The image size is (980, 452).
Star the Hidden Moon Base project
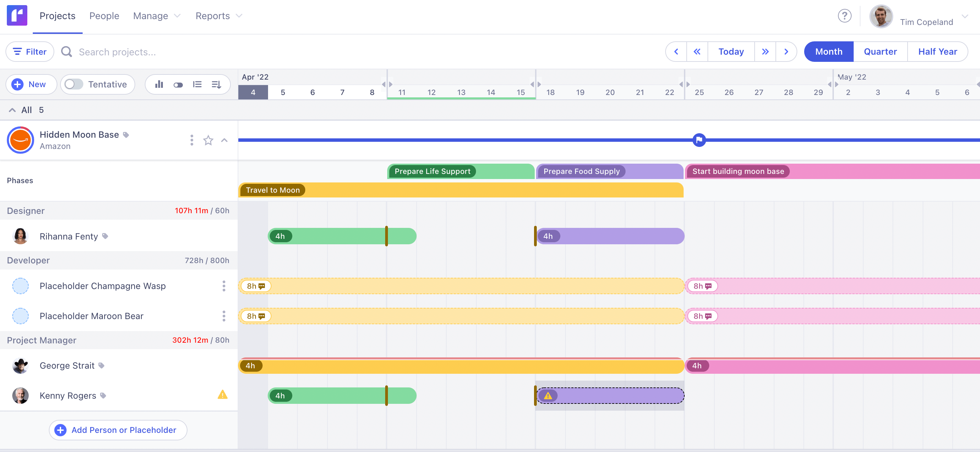tap(208, 140)
